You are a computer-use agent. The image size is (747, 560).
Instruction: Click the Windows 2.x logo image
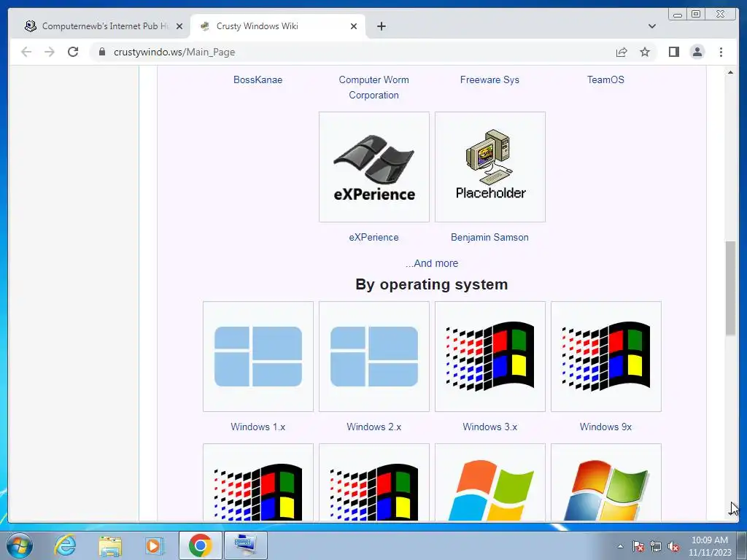(374, 356)
